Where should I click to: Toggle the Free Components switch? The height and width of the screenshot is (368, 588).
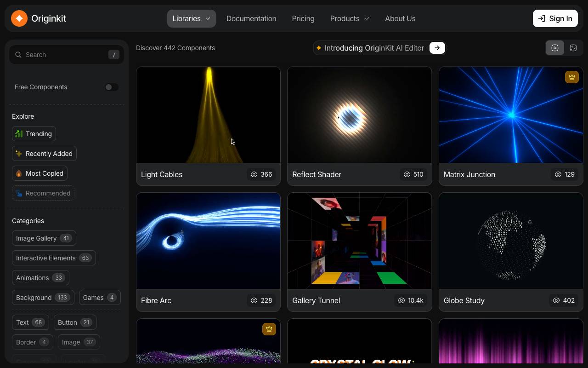[x=111, y=87]
